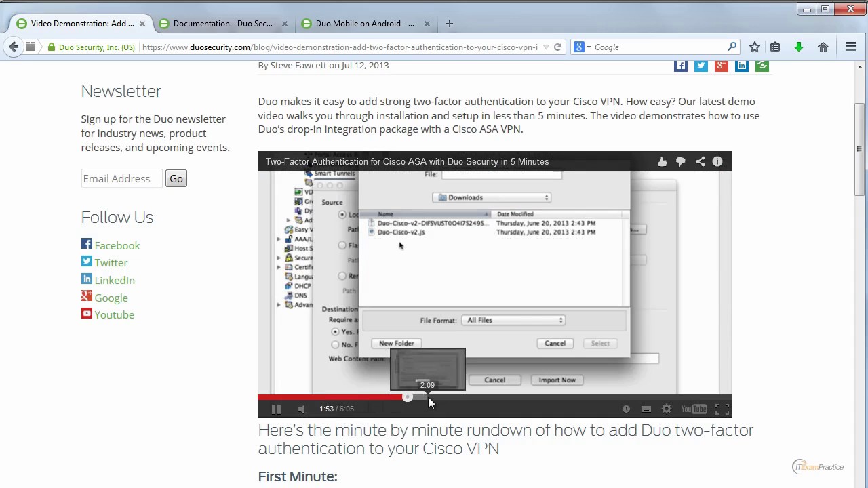
Task: Click the green share icon
Action: coord(762,66)
